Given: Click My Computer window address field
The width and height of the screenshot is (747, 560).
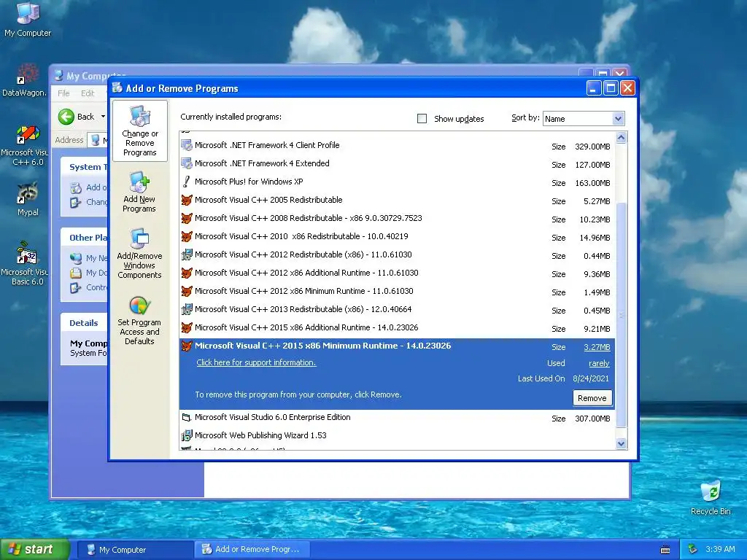Looking at the screenshot, I should pos(98,140).
